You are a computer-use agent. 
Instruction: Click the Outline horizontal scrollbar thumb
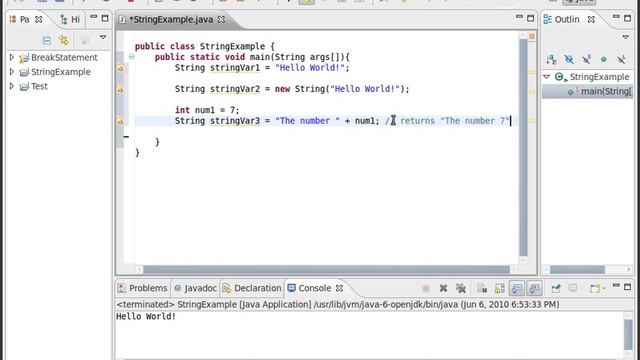click(x=577, y=269)
